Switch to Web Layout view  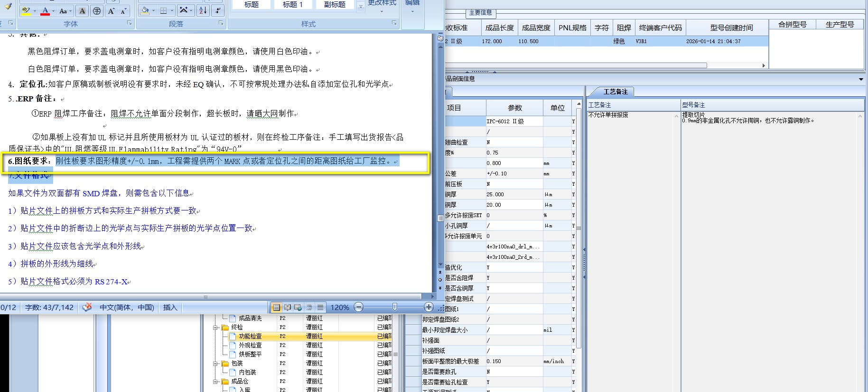tap(298, 308)
